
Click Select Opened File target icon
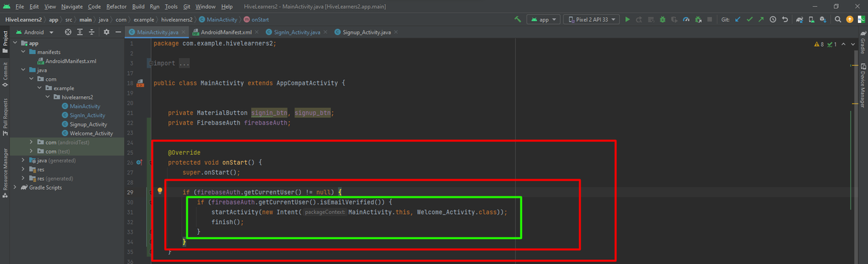(x=68, y=32)
